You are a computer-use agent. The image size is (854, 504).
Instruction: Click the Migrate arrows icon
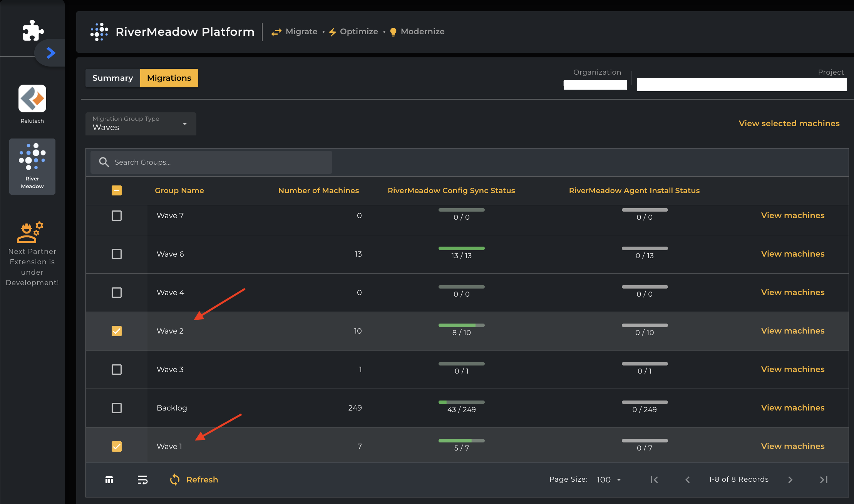tap(276, 32)
